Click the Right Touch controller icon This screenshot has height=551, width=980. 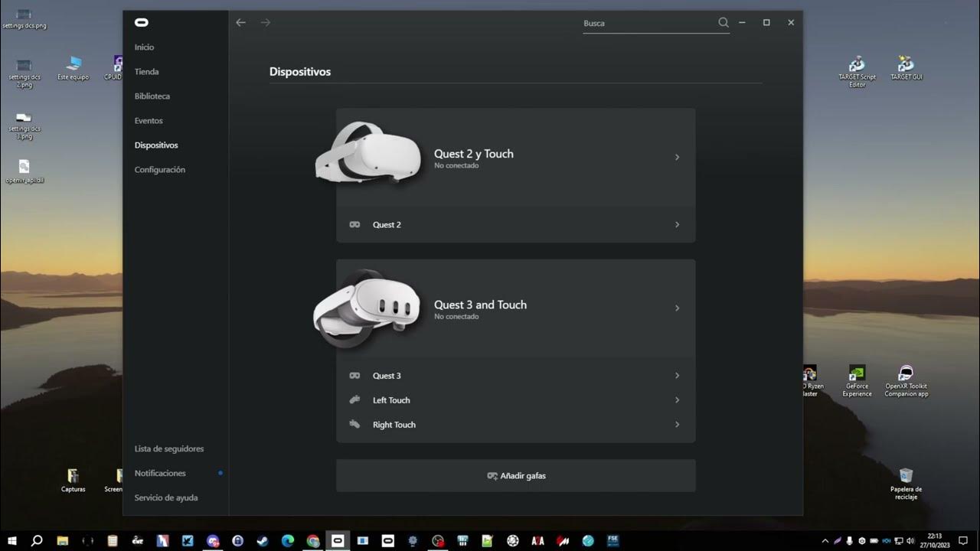pyautogui.click(x=354, y=425)
